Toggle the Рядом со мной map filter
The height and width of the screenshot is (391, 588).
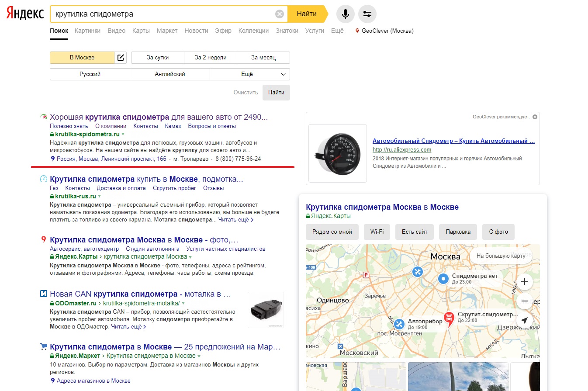coord(332,232)
